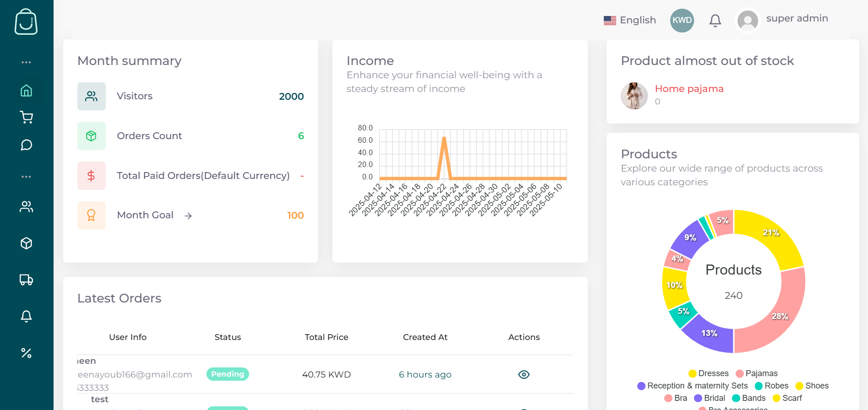The image size is (868, 410).
Task: Click the Month Goal arrow icon
Action: tap(188, 216)
